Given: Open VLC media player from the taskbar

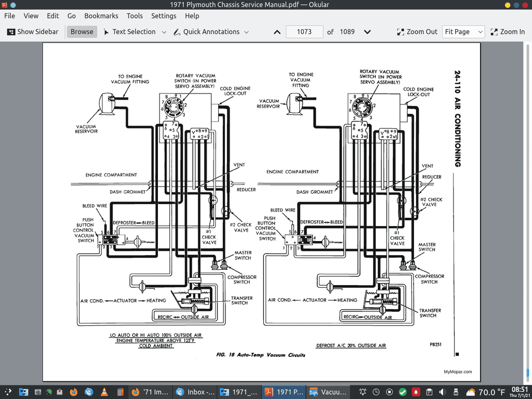Looking at the screenshot, I should coord(104,392).
